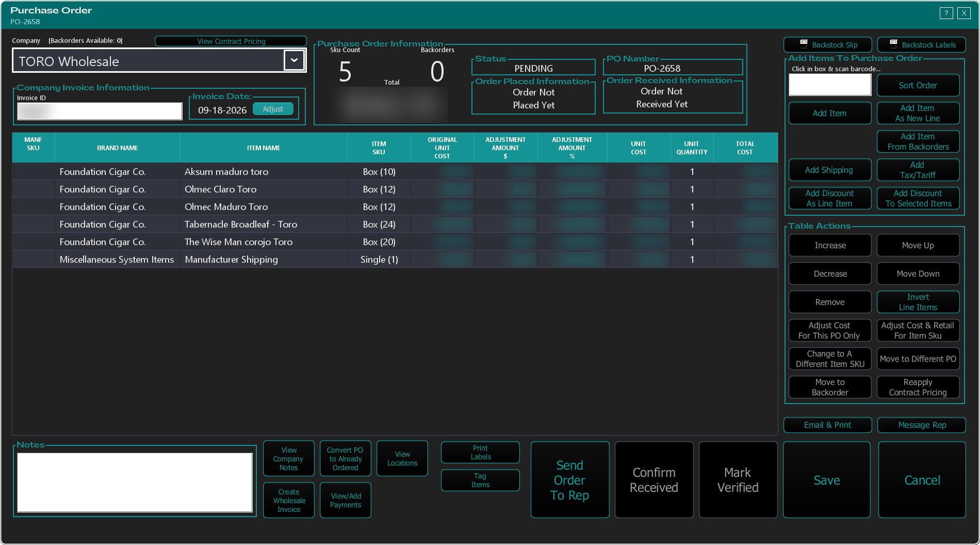
Task: Select the Olmec Maduro Toro row
Action: click(x=395, y=206)
